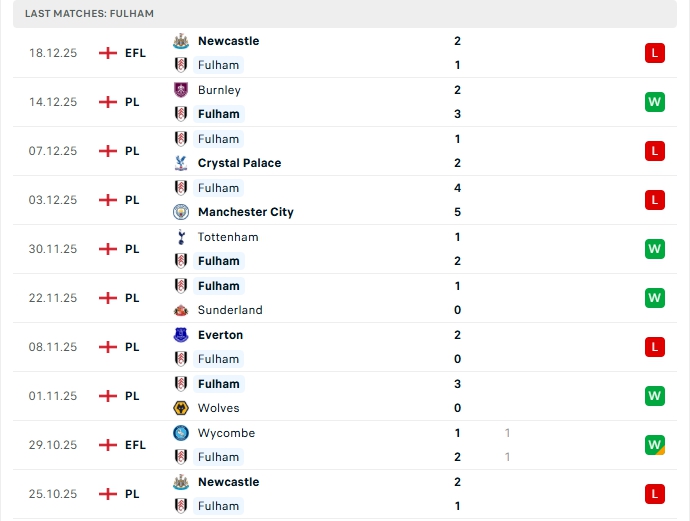
Task: Click the Wycombe club crest
Action: 181,433
